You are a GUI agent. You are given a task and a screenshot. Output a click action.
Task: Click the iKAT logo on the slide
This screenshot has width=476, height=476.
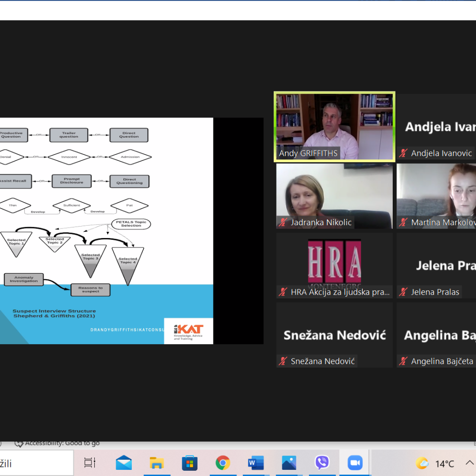(x=188, y=331)
